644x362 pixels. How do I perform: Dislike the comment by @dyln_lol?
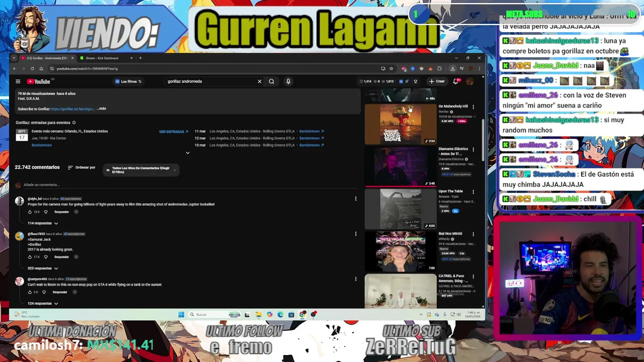pyautogui.click(x=46, y=212)
